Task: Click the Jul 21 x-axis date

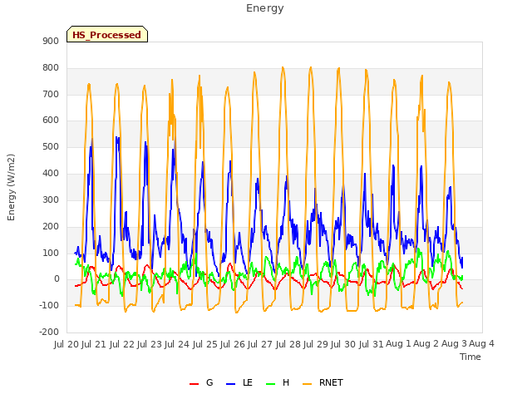Action: [94, 344]
